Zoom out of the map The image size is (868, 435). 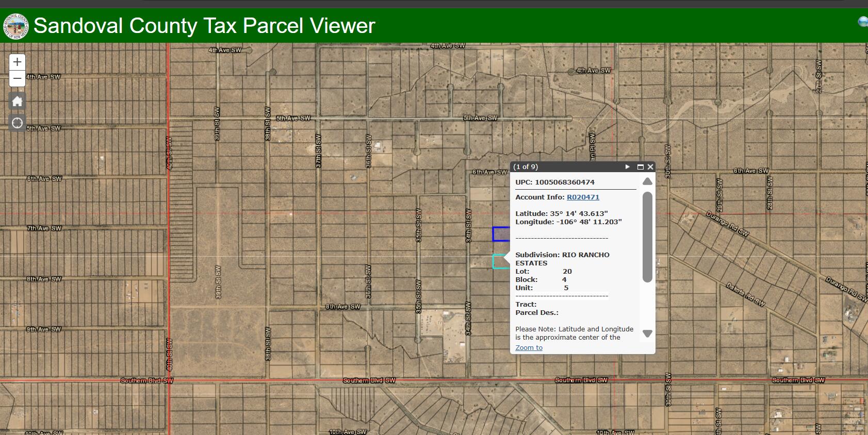click(x=17, y=79)
